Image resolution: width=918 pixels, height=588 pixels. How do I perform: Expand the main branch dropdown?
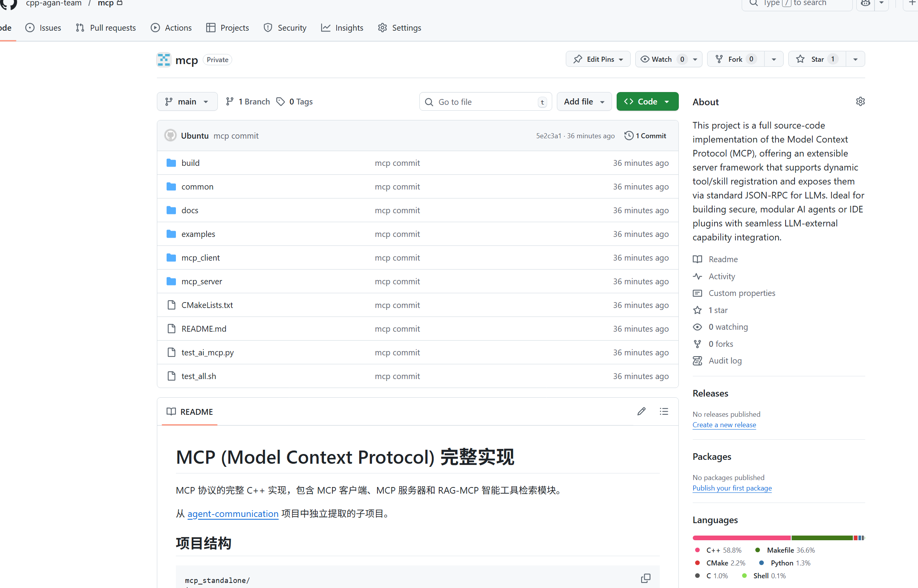point(187,102)
